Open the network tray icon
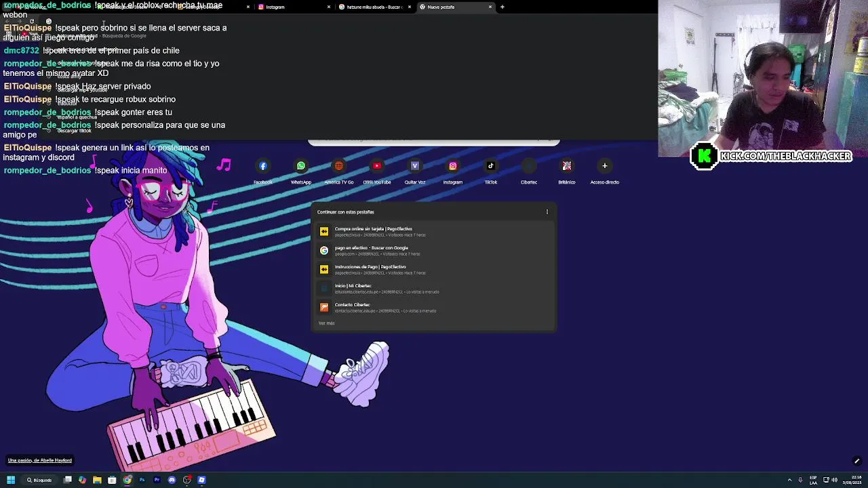Image resolution: width=868 pixels, height=488 pixels. (x=826, y=480)
